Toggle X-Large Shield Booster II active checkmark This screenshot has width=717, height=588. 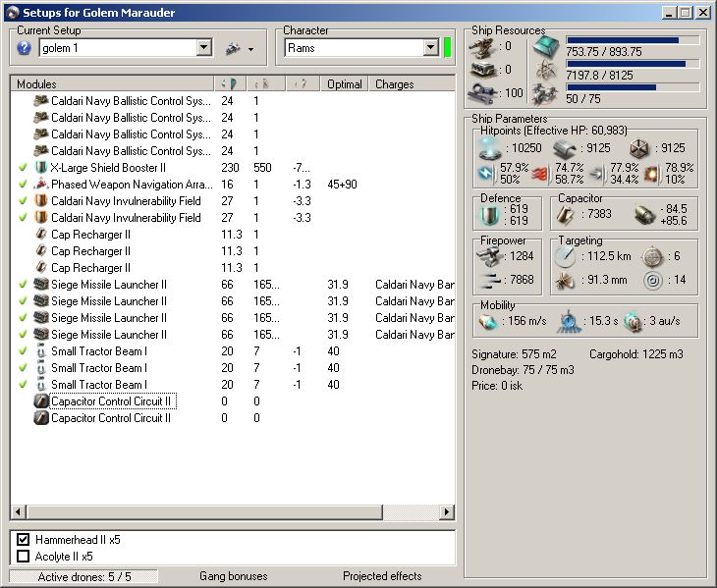point(23,168)
